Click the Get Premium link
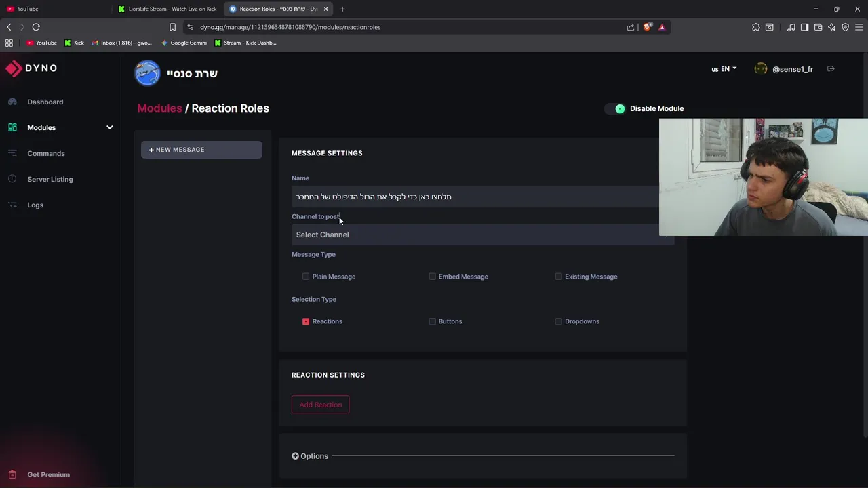868x488 pixels. [49, 474]
